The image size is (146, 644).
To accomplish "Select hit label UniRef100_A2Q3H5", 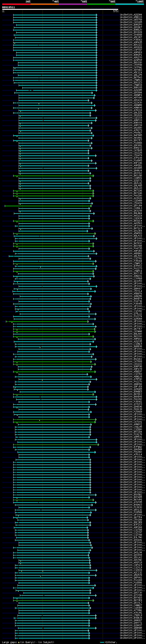I will click(x=131, y=90).
